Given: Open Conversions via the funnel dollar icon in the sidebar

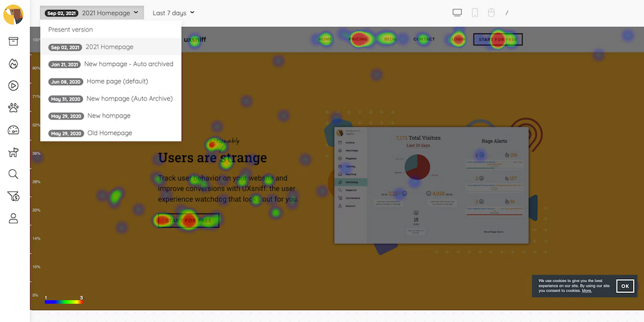Looking at the screenshot, I should [x=13, y=196].
